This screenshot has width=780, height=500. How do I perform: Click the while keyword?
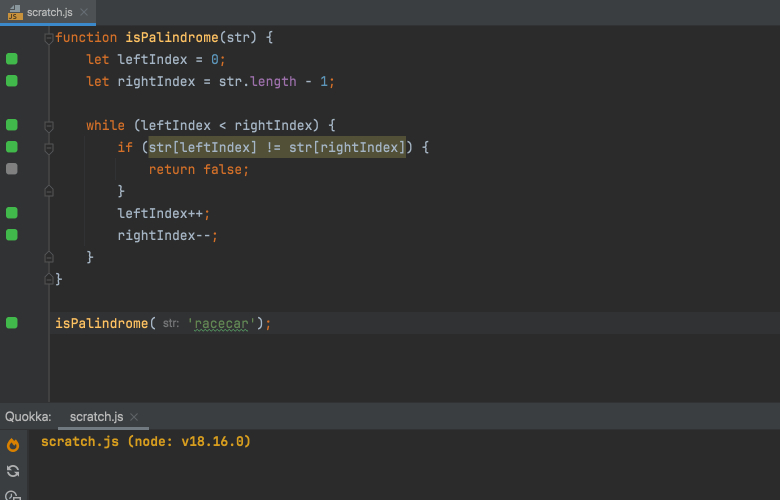point(105,125)
